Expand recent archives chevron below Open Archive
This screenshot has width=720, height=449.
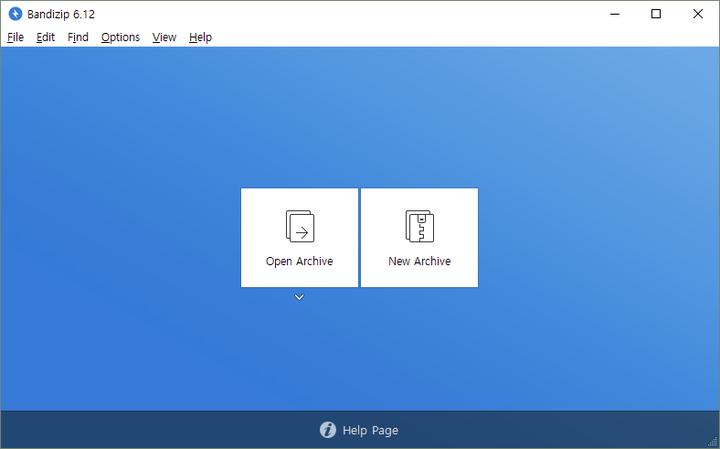(299, 297)
